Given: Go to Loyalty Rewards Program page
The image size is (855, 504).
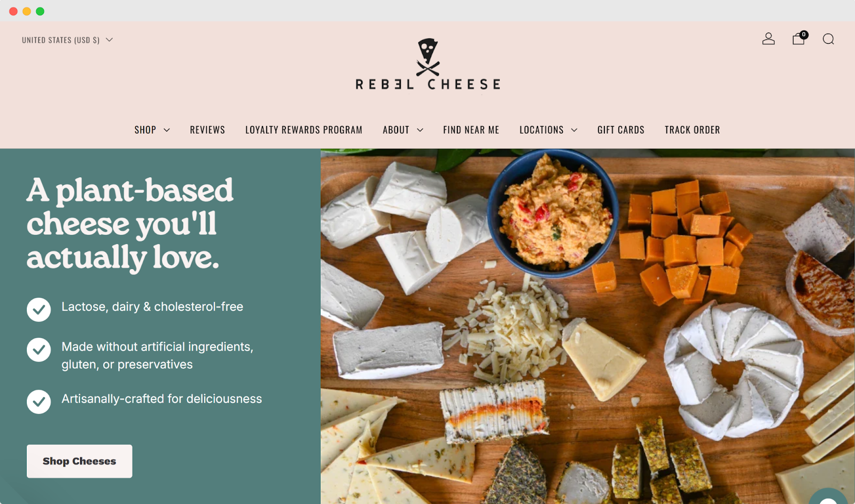Looking at the screenshot, I should (x=304, y=130).
